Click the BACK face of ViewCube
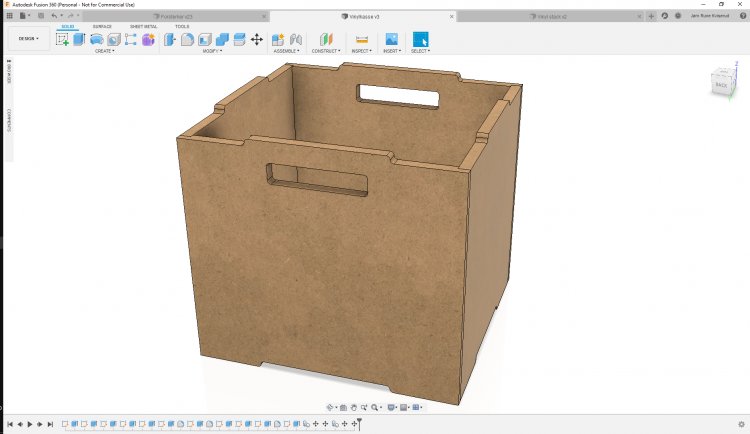This screenshot has height=434, width=750. tap(721, 86)
